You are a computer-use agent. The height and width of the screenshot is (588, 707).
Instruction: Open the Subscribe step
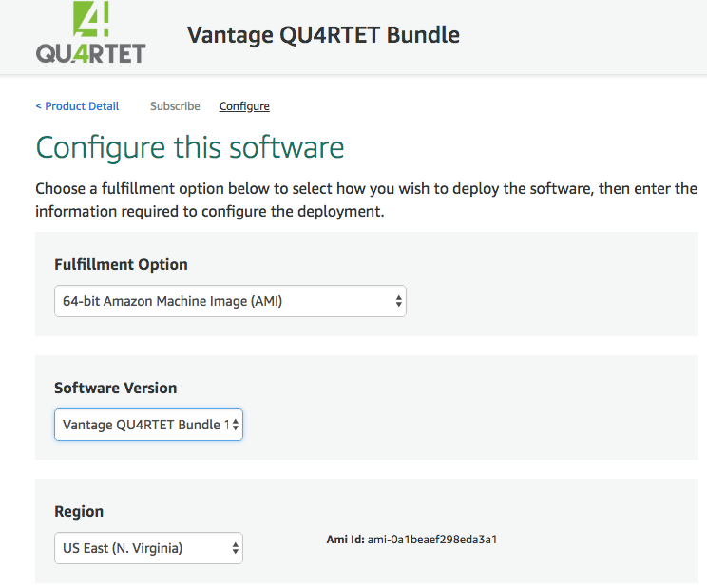point(175,106)
